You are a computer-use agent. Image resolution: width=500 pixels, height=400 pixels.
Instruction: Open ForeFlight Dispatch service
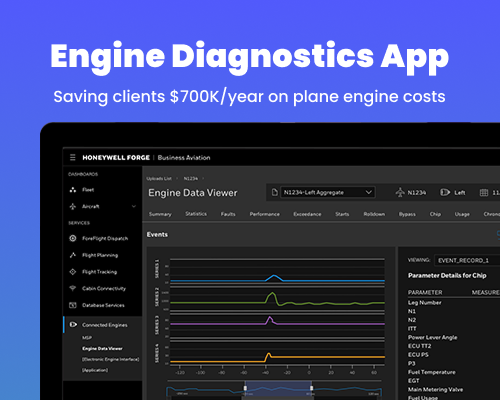(105, 238)
